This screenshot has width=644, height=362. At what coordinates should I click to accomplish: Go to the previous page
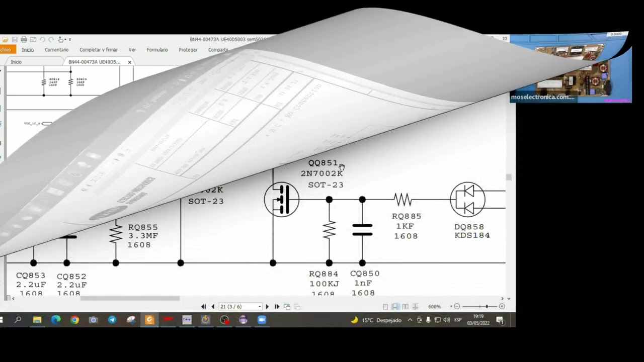pos(213,306)
